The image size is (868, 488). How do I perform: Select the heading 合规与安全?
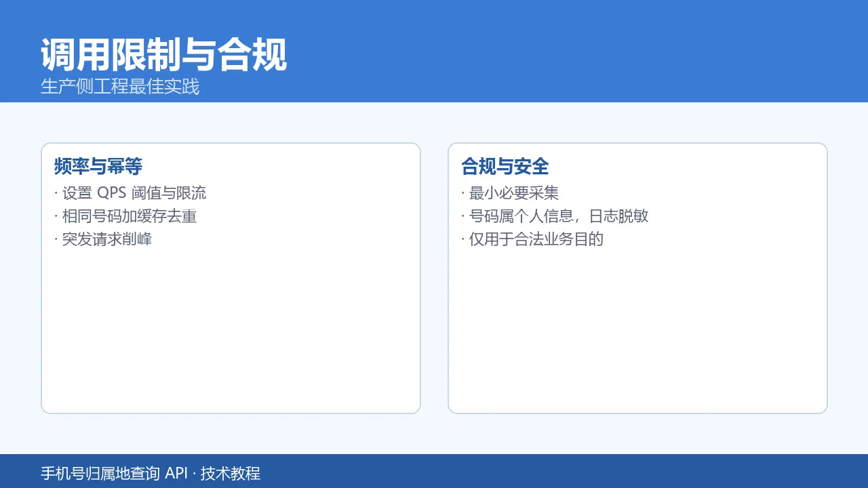pos(505,166)
